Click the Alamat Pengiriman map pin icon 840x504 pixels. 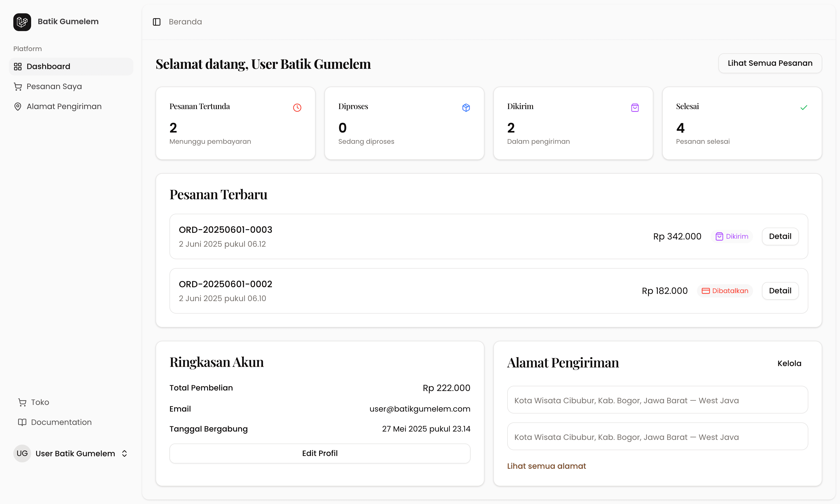coord(18,107)
